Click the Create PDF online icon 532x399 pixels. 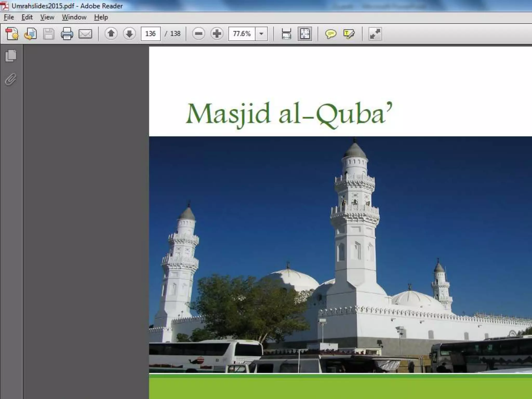click(x=12, y=34)
